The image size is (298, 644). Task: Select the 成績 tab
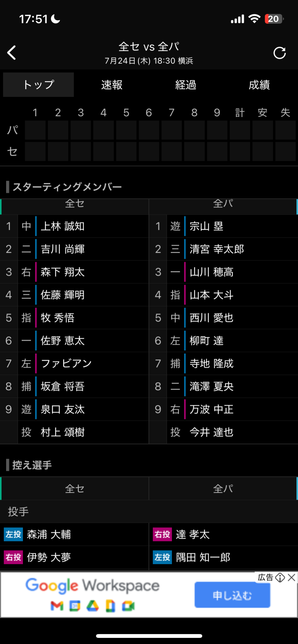(259, 85)
